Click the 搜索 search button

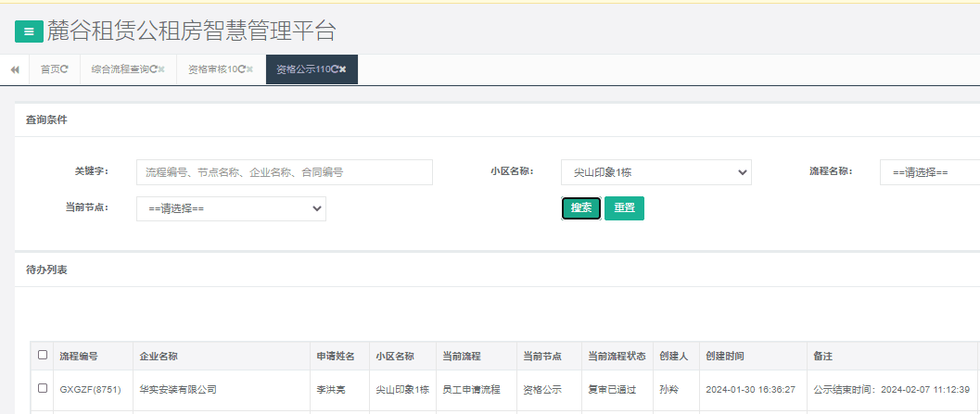[x=580, y=208]
